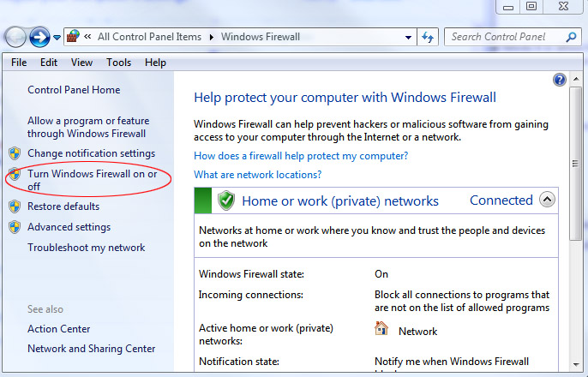Open the File menu
The image size is (588, 377).
click(x=19, y=63)
